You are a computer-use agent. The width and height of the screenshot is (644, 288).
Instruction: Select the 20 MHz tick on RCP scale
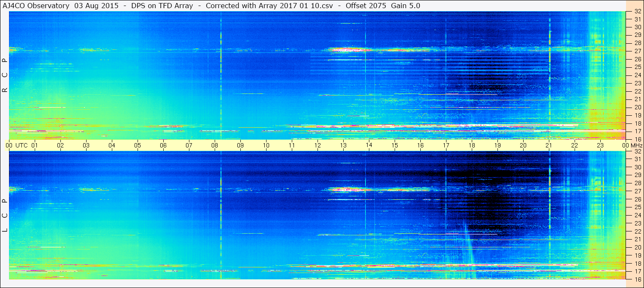pos(637,107)
